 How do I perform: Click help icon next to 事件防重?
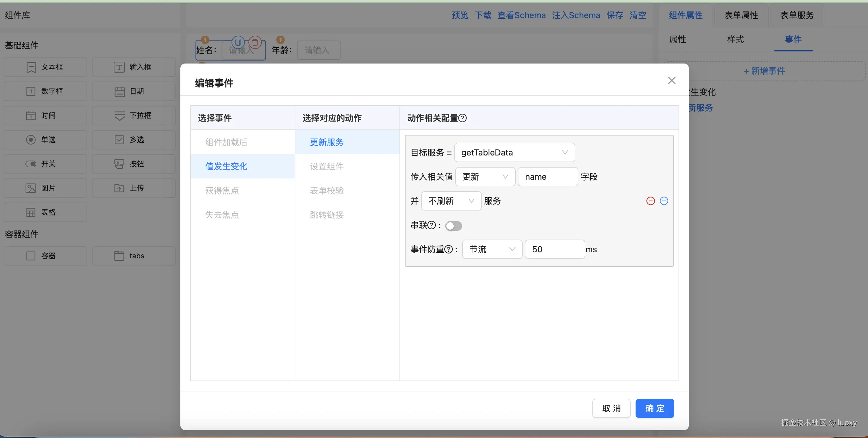[x=449, y=250]
